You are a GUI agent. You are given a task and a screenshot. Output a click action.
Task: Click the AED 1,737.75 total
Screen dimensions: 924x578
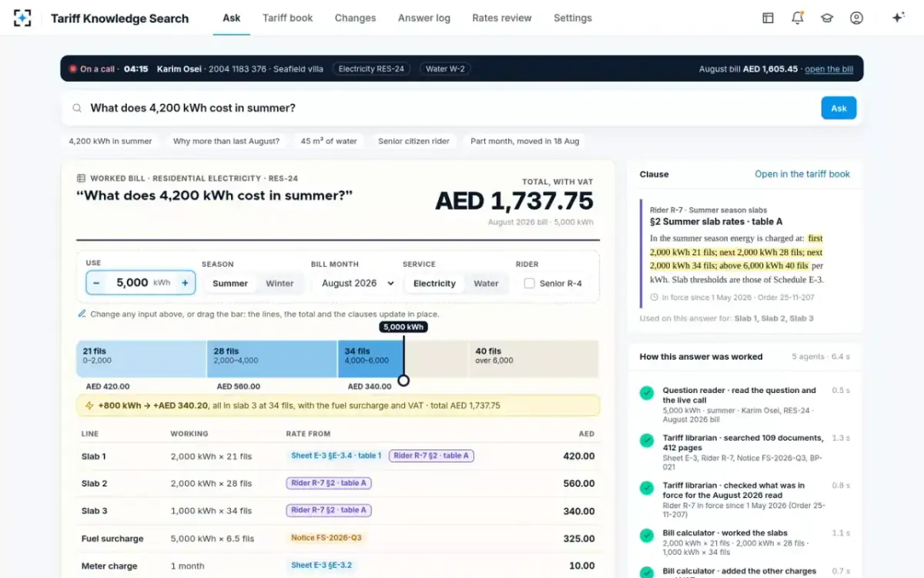tap(514, 201)
